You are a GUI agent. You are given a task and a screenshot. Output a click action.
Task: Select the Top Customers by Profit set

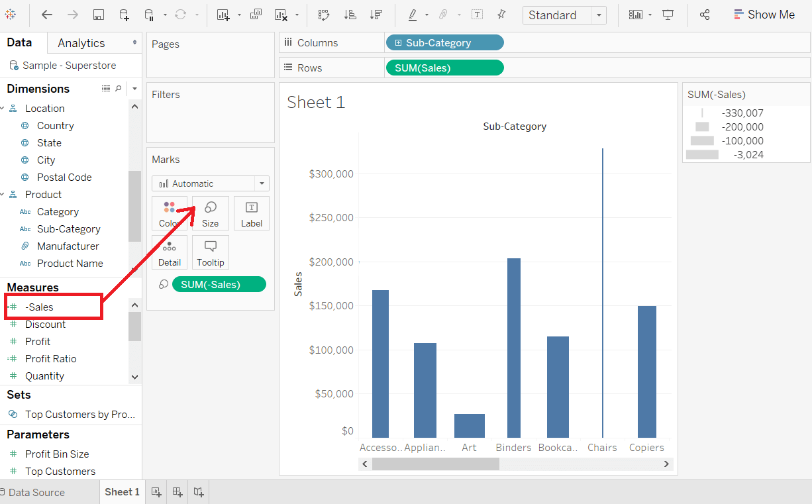click(x=79, y=415)
